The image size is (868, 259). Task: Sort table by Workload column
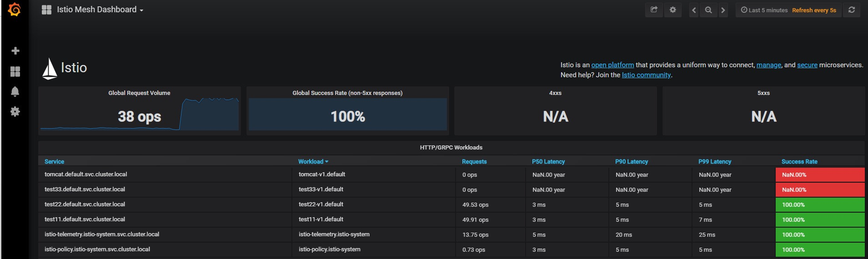pyautogui.click(x=313, y=162)
